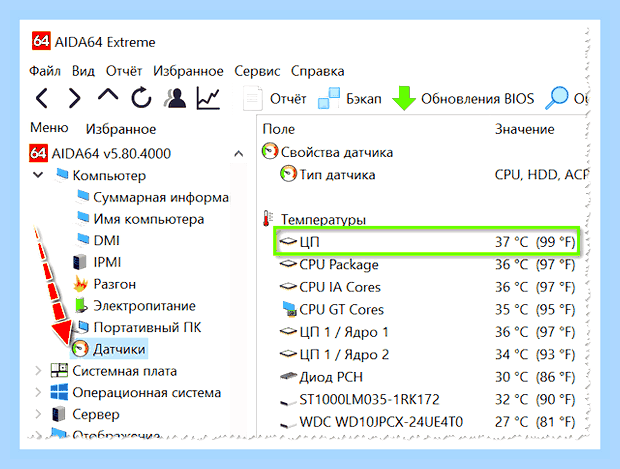Switch to the Избранное tab in sidebar
The height and width of the screenshot is (469, 620).
[x=121, y=129]
